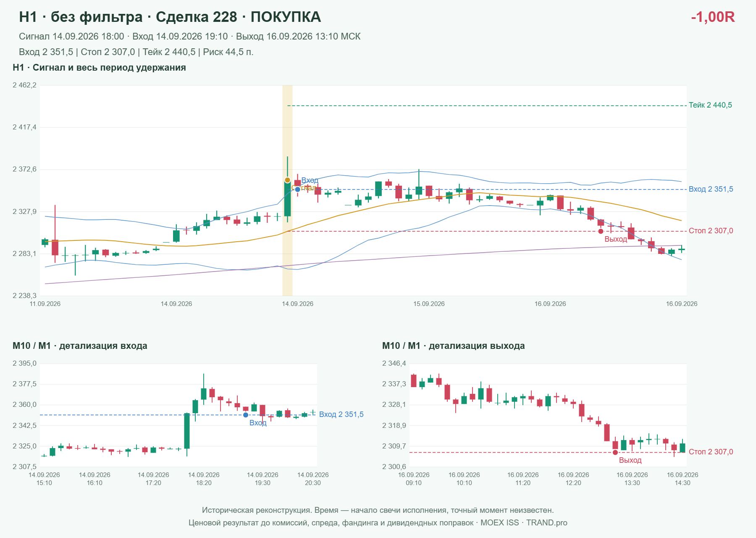Click the signal, entry and exit times line
The width and height of the screenshot is (756, 538).
tap(190, 37)
